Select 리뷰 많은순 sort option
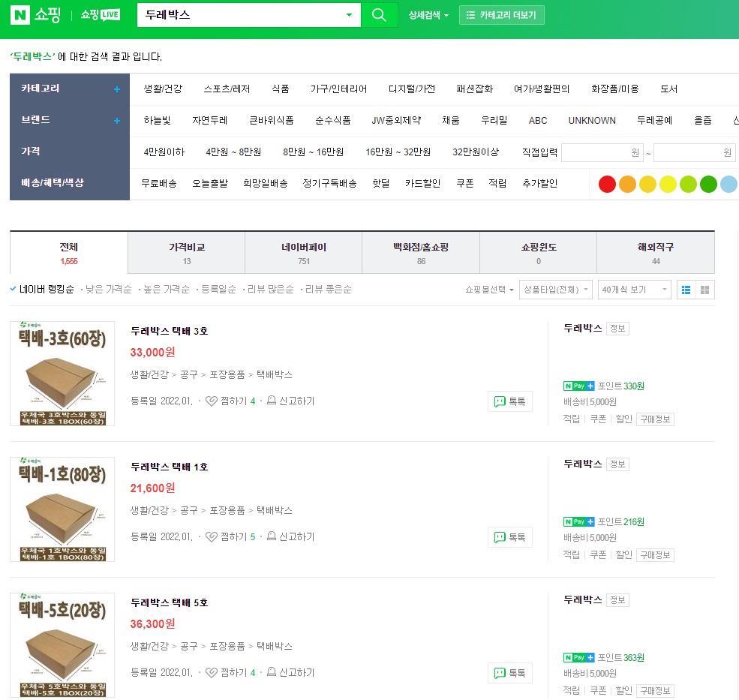Viewport: 739px width, 700px height. point(270,289)
